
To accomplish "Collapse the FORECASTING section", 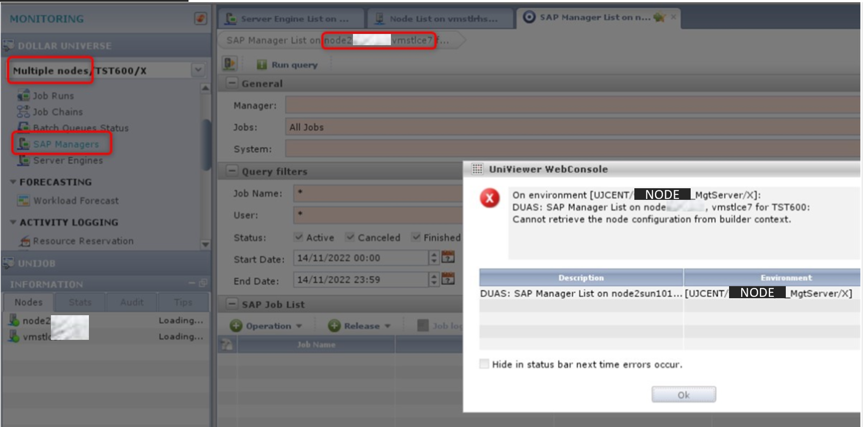I will [x=13, y=182].
